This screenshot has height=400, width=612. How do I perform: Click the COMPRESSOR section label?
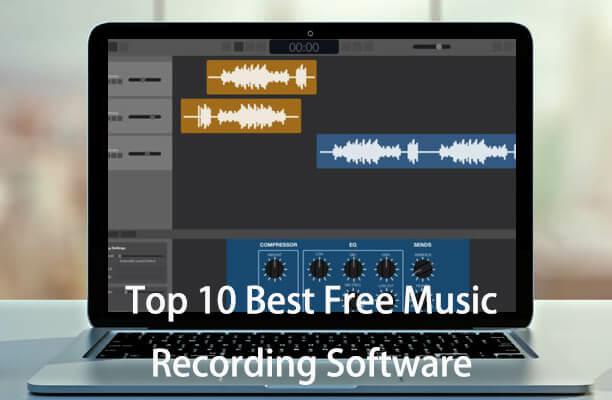coord(279,244)
